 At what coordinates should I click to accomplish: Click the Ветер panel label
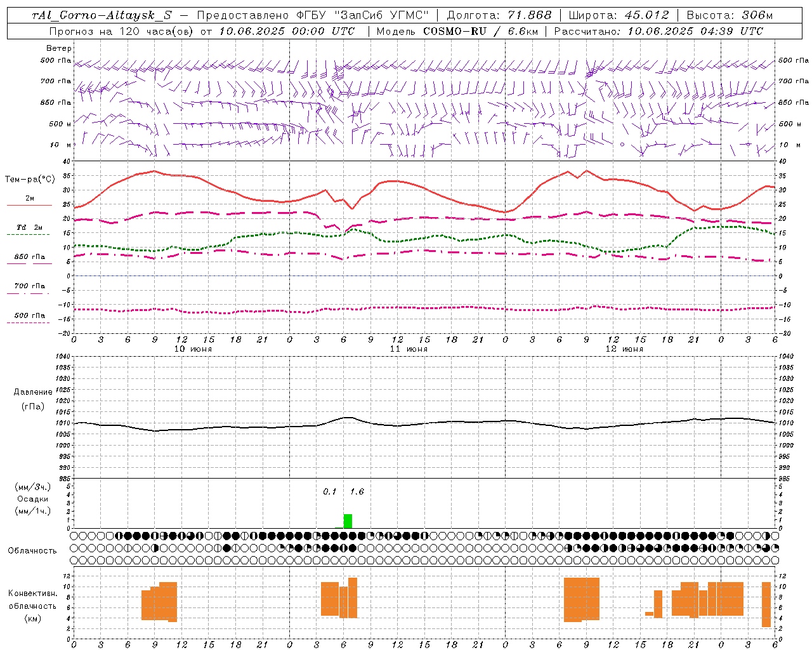[59, 48]
